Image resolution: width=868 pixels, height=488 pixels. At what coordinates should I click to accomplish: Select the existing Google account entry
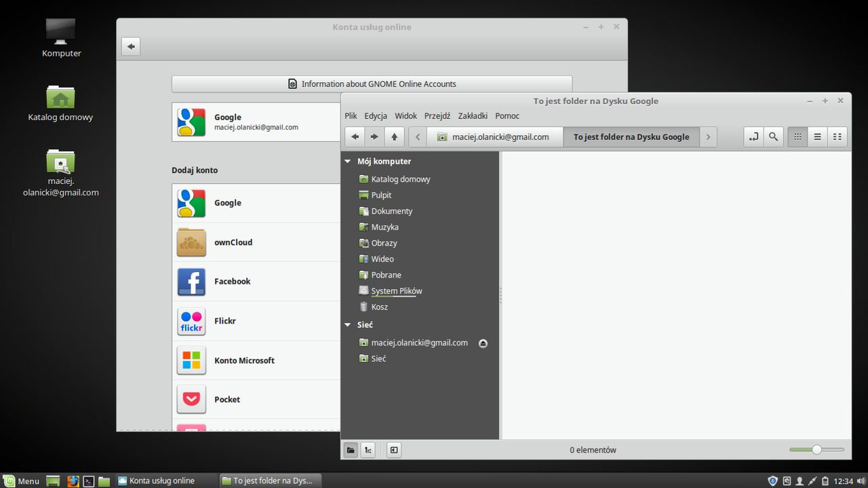256,122
